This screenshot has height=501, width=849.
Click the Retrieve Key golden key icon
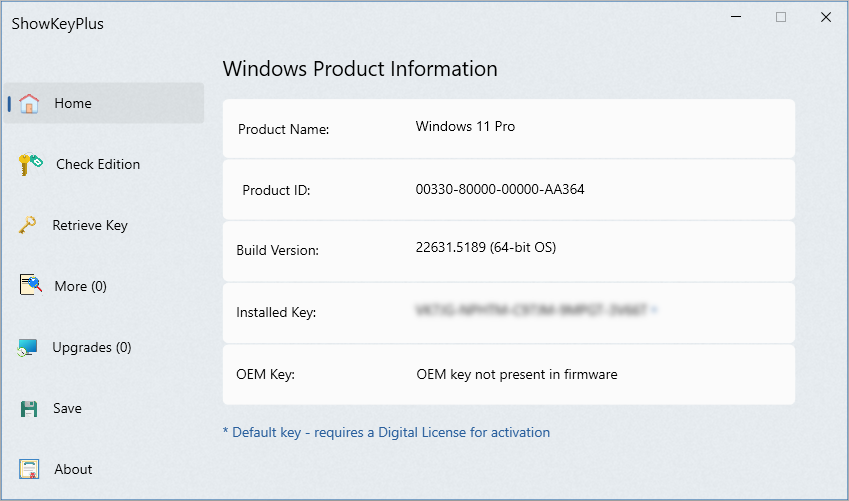click(28, 225)
